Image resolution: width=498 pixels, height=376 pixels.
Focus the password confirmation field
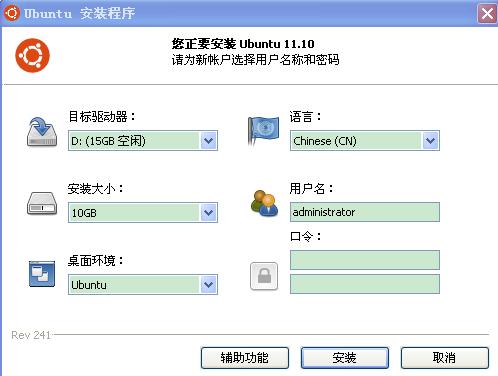[x=365, y=284]
